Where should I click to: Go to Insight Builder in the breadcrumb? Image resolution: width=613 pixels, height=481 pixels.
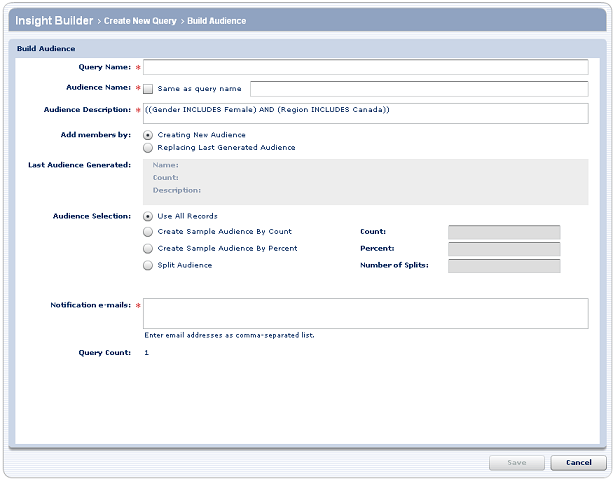54,20
